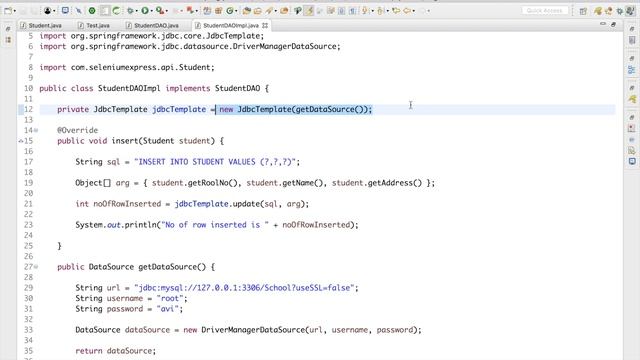The width and height of the screenshot is (640, 360).
Task: Click the green New Java Class icon
Action: point(230,11)
